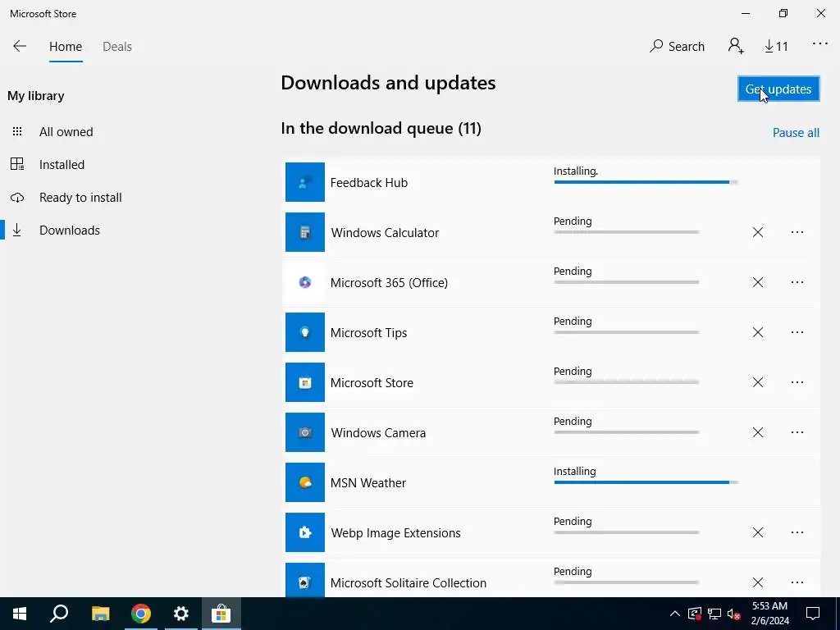840x630 pixels.
Task: Cancel the Microsoft Tips download
Action: pos(757,332)
